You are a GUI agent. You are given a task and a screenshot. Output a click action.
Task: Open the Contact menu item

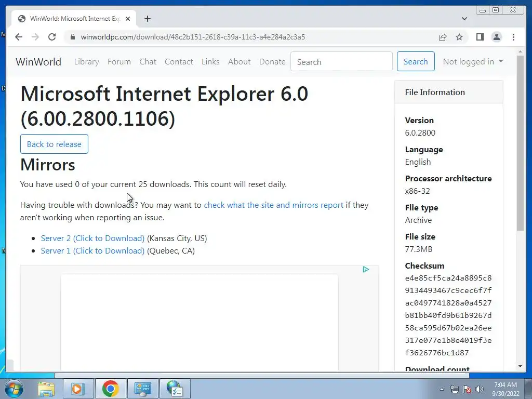click(x=179, y=62)
